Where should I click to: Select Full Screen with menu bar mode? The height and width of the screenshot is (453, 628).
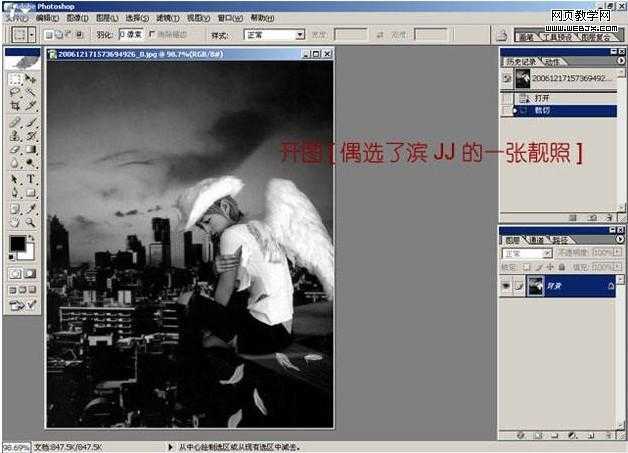[x=22, y=290]
